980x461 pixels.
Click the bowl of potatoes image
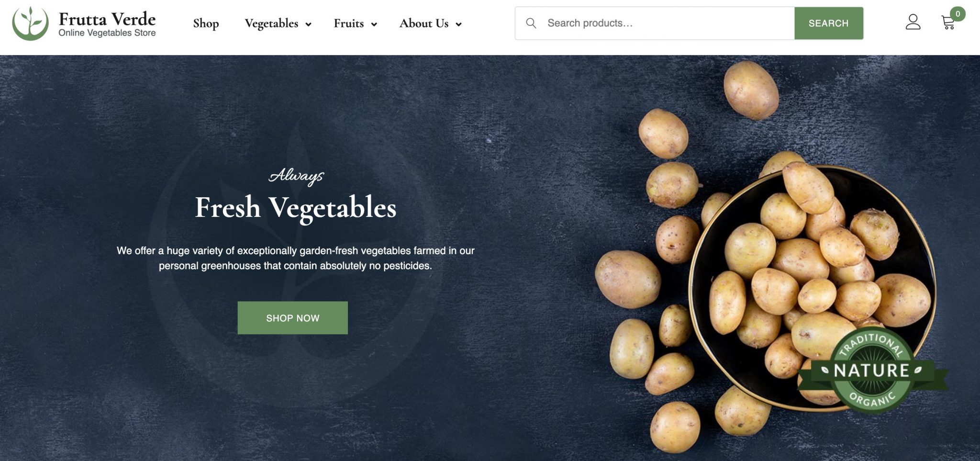(x=813, y=287)
